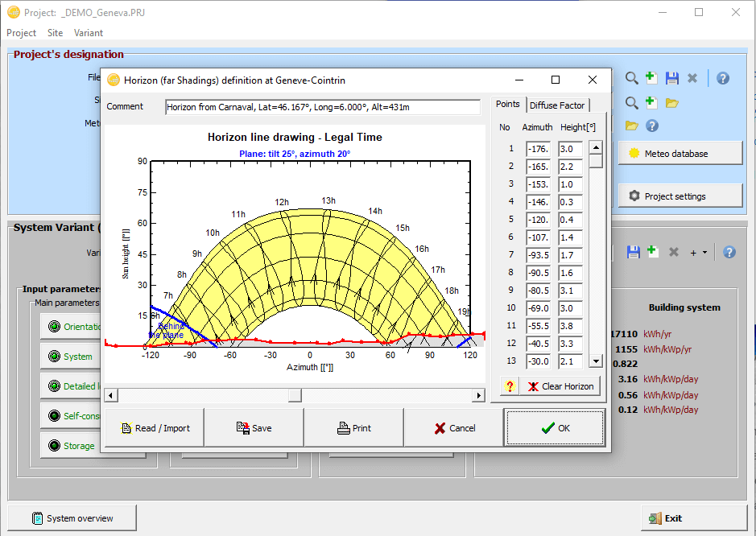Open the Site menu

pyautogui.click(x=55, y=33)
